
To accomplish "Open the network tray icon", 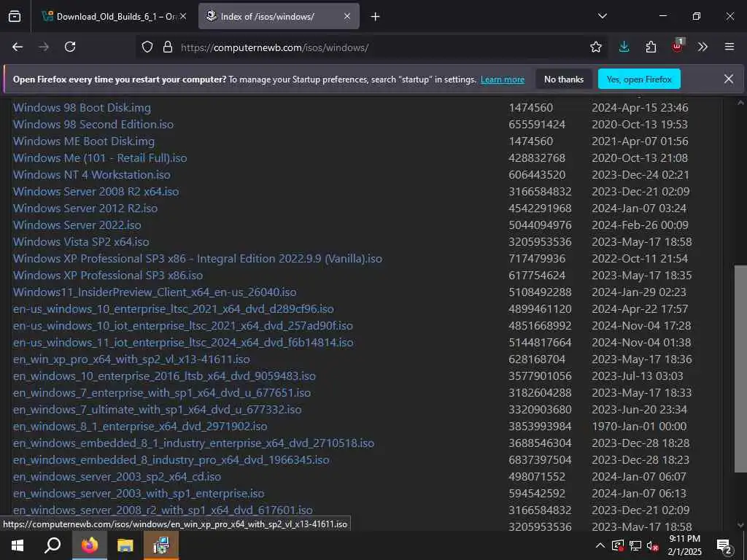I will point(635,545).
